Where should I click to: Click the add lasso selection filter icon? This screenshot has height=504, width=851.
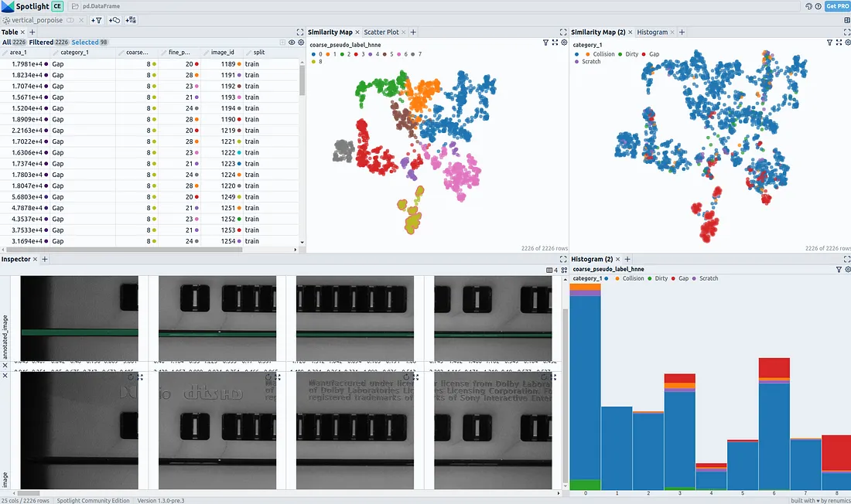pos(114,20)
